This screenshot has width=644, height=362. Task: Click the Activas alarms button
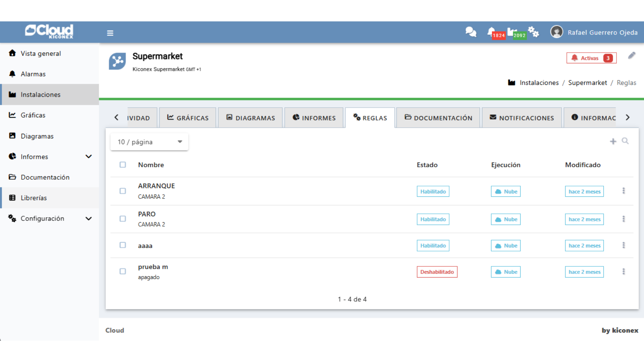591,58
